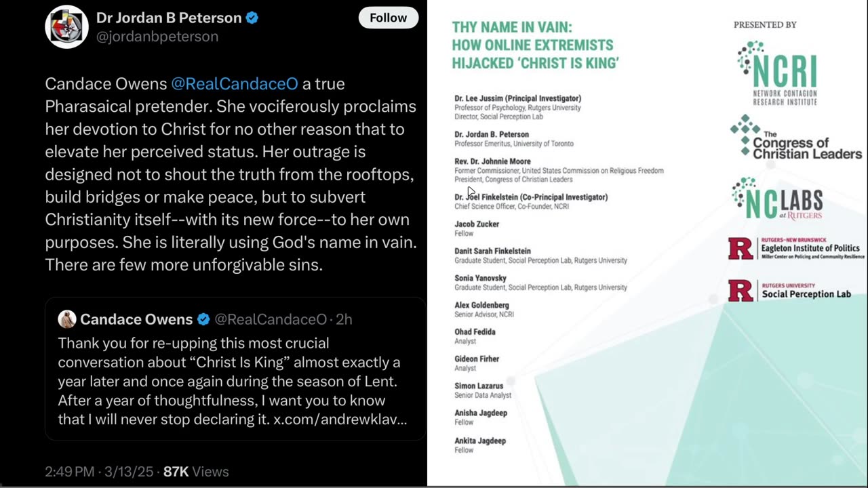868x488 pixels.
Task: Click the 87K Views counter
Action: coord(196,472)
